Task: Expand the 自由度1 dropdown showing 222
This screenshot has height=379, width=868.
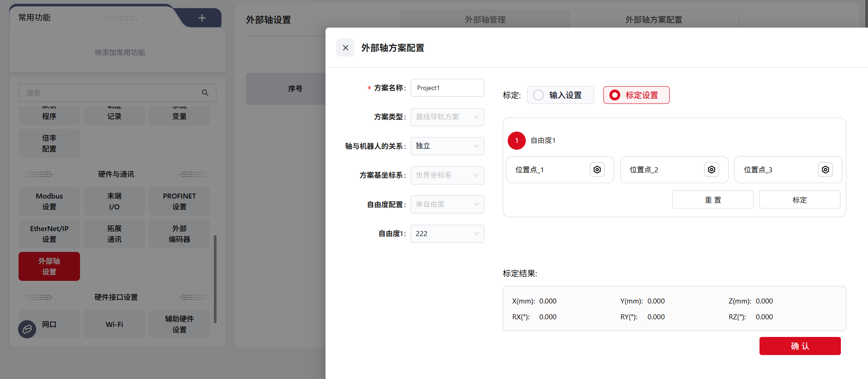Action: pyautogui.click(x=447, y=234)
